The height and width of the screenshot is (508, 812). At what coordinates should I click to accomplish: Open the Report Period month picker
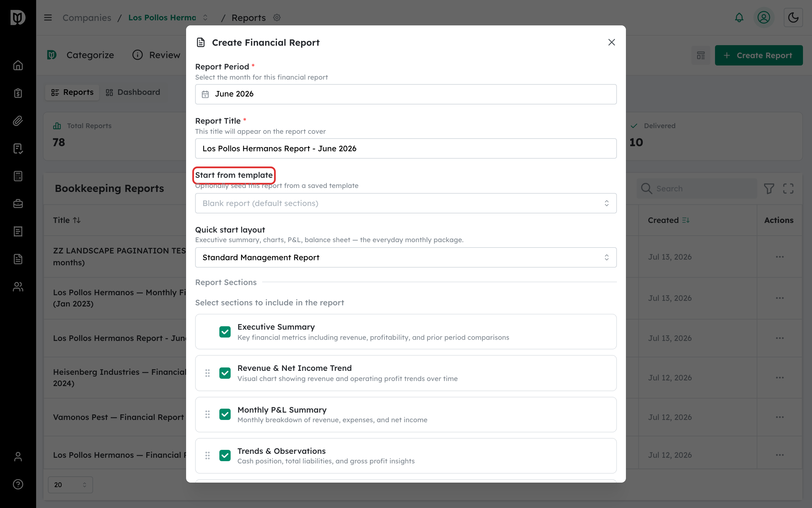406,94
